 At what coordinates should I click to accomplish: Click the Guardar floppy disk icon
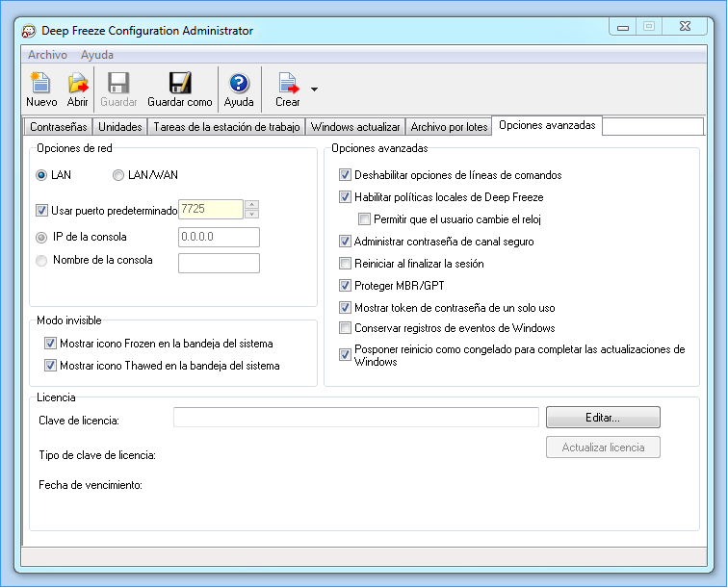tap(118, 83)
